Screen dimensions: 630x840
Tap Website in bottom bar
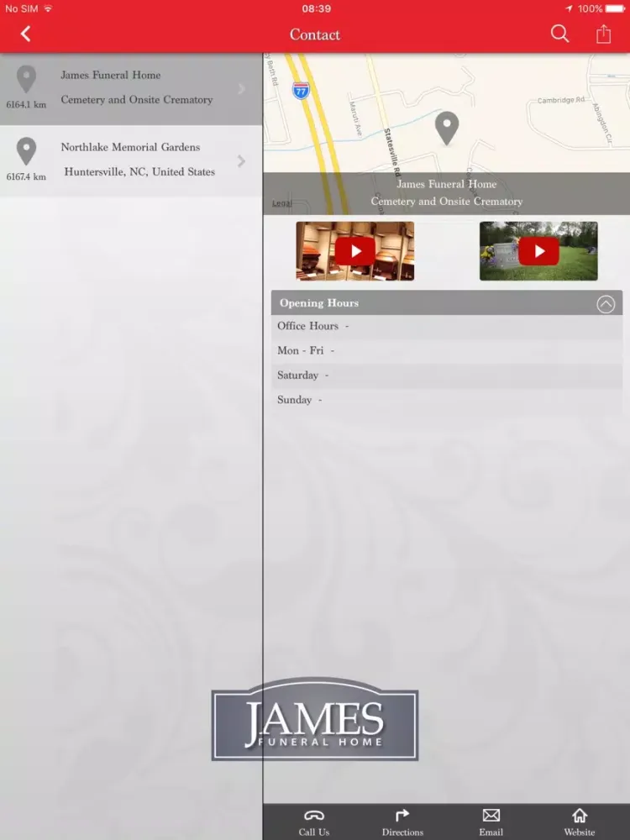(x=579, y=822)
